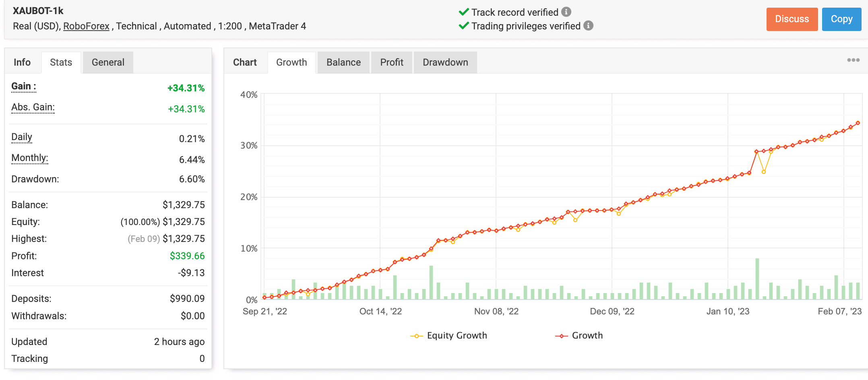Click the latest data point on the Growth chart
This screenshot has width=868, height=380.
pos(858,123)
